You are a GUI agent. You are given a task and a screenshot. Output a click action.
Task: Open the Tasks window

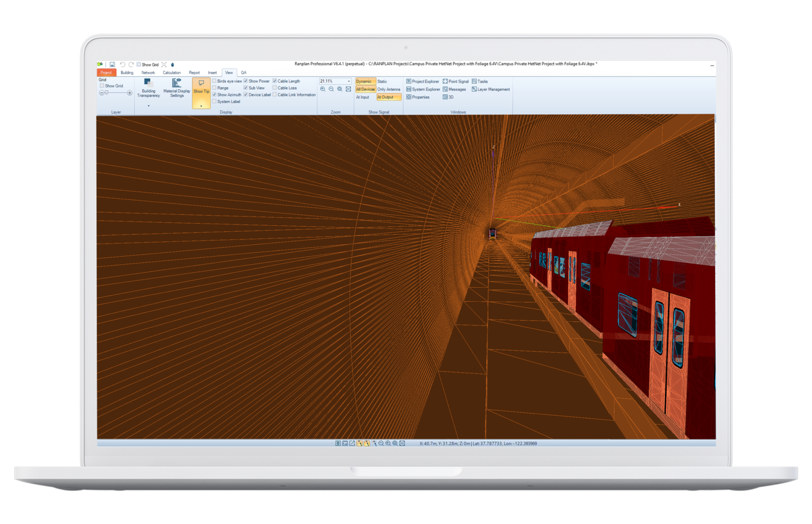tap(480, 81)
